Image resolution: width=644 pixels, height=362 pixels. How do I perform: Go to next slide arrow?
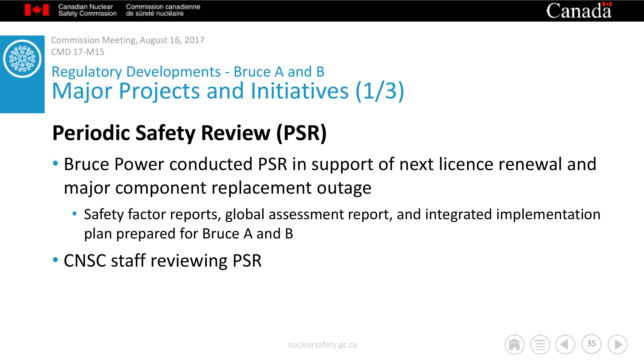pos(618,344)
